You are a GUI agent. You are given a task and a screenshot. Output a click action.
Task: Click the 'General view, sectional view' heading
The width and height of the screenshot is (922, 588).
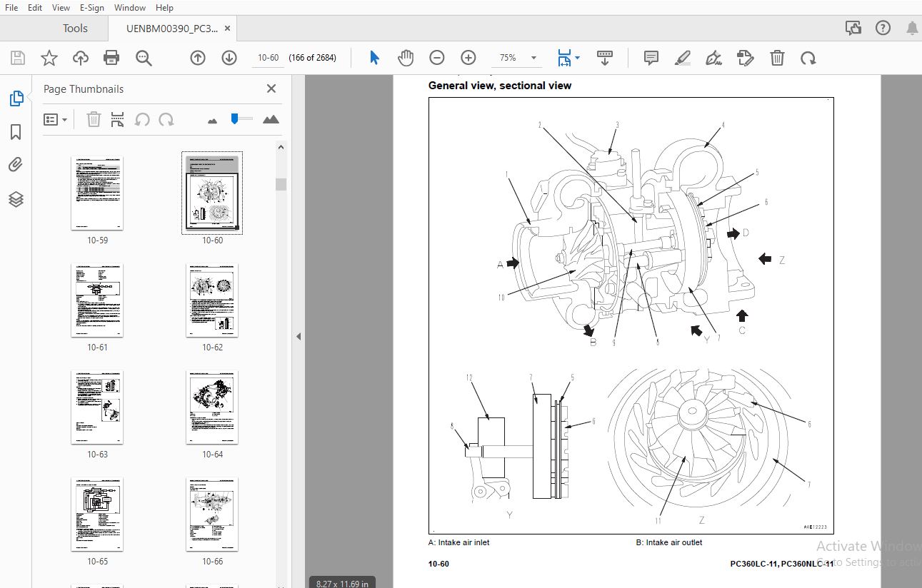pos(499,86)
